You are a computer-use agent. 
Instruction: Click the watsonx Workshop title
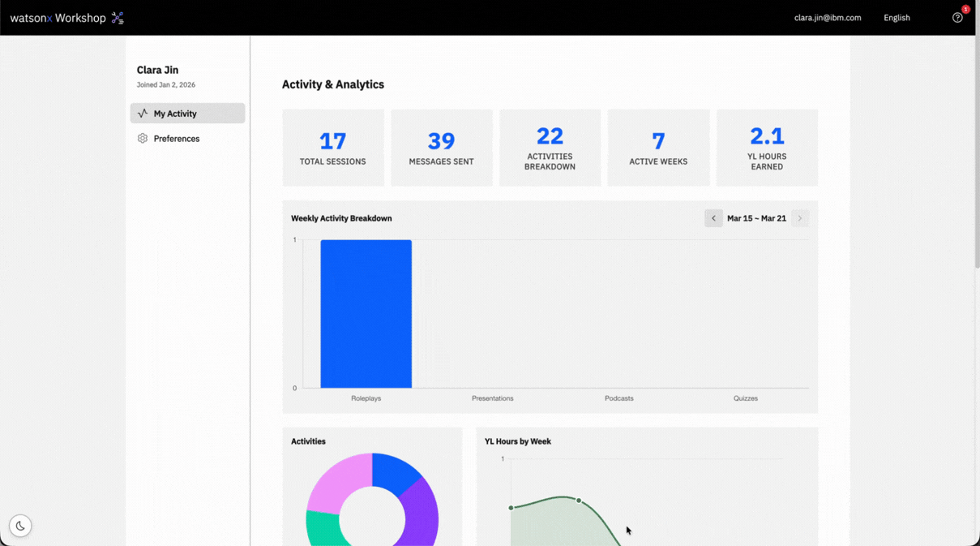pos(58,18)
